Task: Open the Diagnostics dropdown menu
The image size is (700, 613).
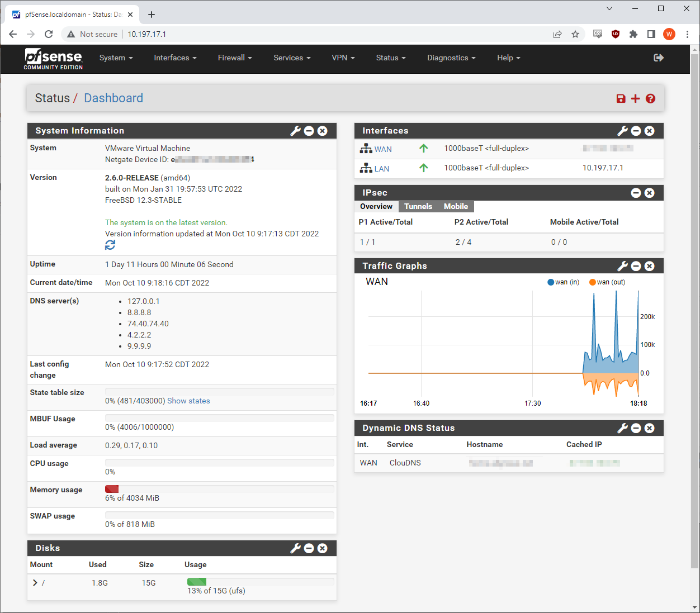Action: click(451, 58)
